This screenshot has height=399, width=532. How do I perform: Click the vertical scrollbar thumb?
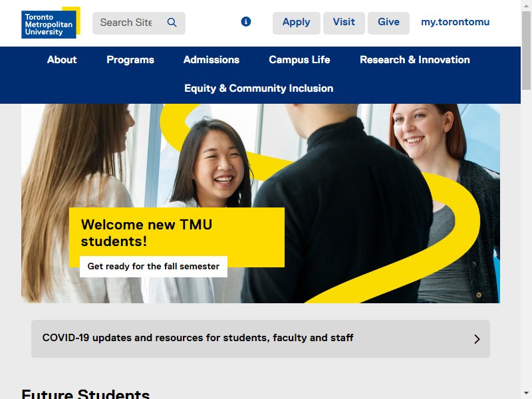pyautogui.click(x=526, y=51)
